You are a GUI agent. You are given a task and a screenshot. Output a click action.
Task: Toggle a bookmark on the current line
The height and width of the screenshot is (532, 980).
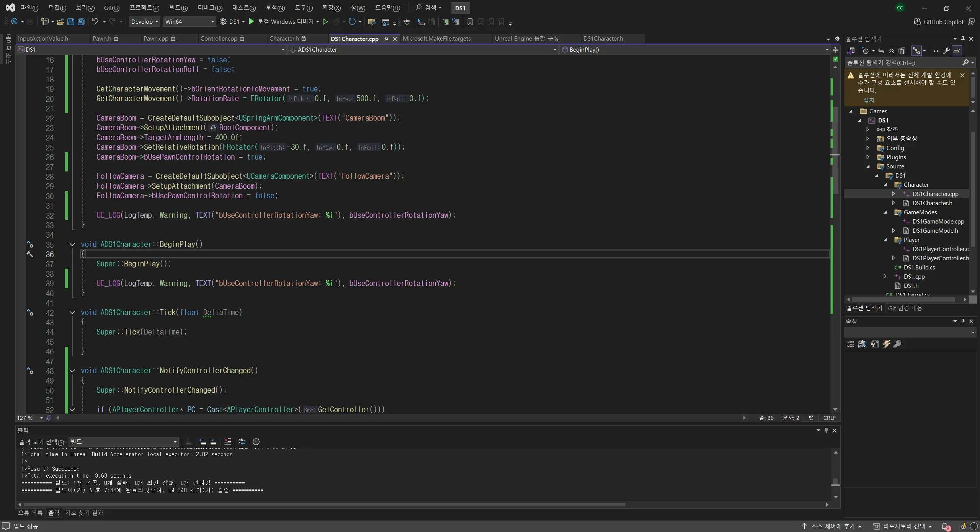[x=470, y=22]
